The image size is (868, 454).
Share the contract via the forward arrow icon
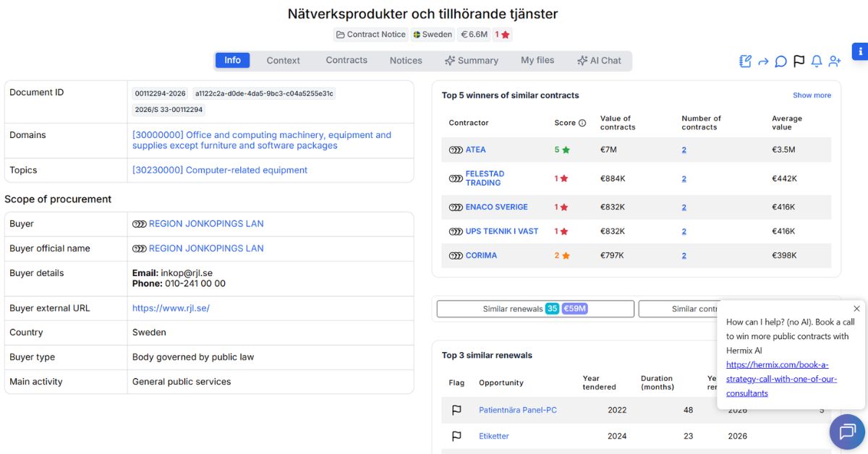pos(763,61)
